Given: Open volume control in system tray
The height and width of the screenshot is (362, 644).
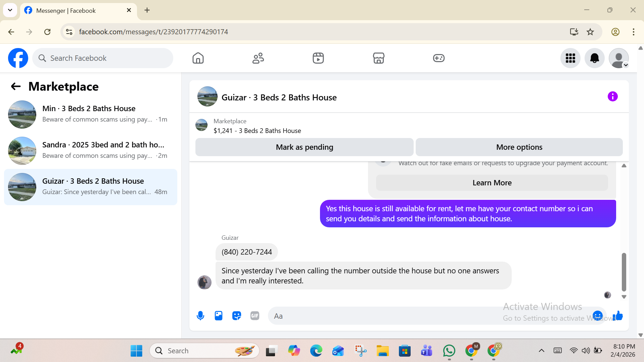Looking at the screenshot, I should (x=586, y=351).
